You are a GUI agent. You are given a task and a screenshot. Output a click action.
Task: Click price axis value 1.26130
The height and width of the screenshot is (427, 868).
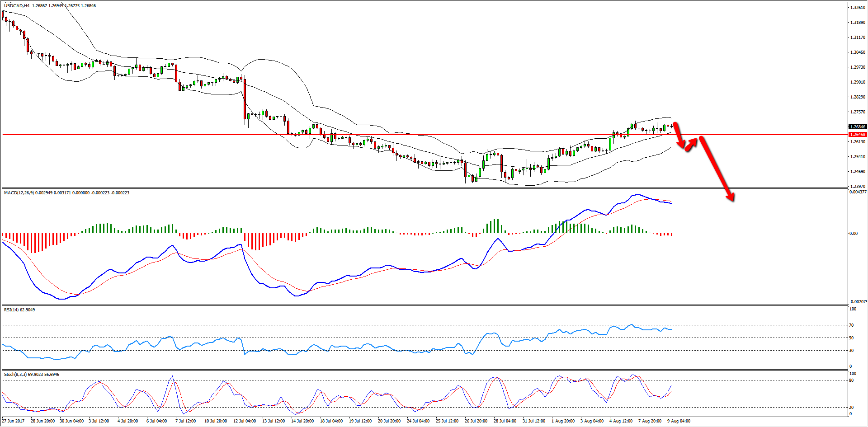[858, 142]
